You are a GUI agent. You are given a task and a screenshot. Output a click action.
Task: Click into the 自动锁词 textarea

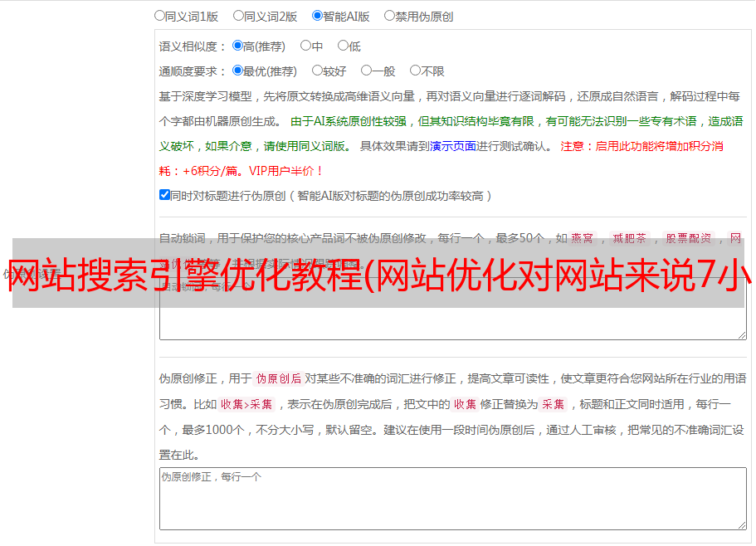point(453,309)
